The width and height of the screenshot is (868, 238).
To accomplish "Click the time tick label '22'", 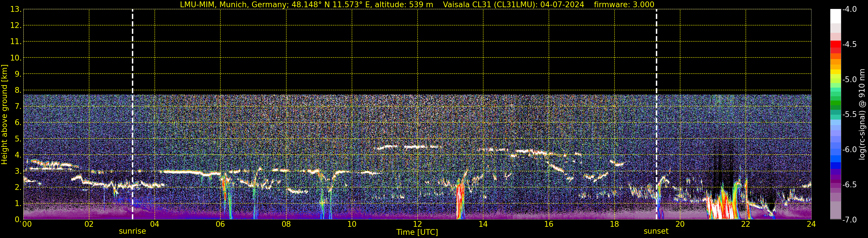I will 746,224.
